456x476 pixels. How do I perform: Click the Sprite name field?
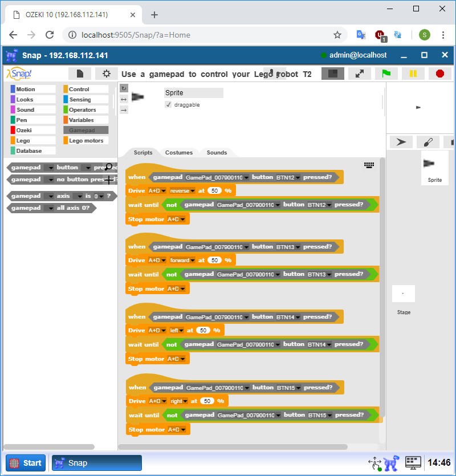coord(194,92)
